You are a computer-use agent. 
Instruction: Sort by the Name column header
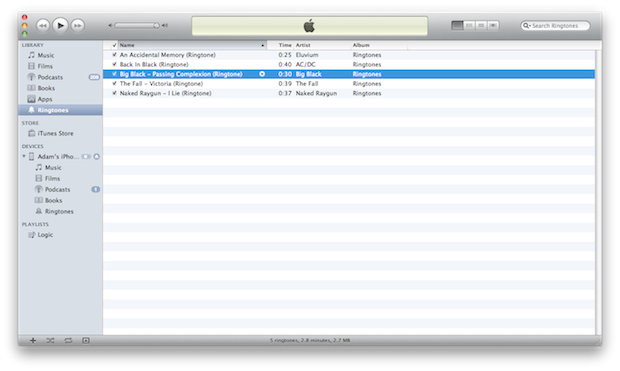192,45
